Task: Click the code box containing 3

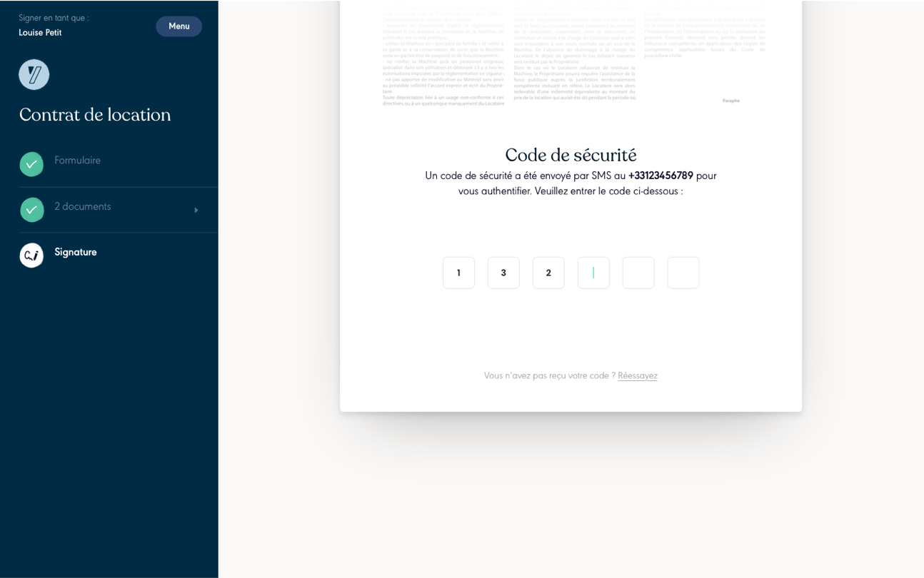Action: tap(503, 272)
